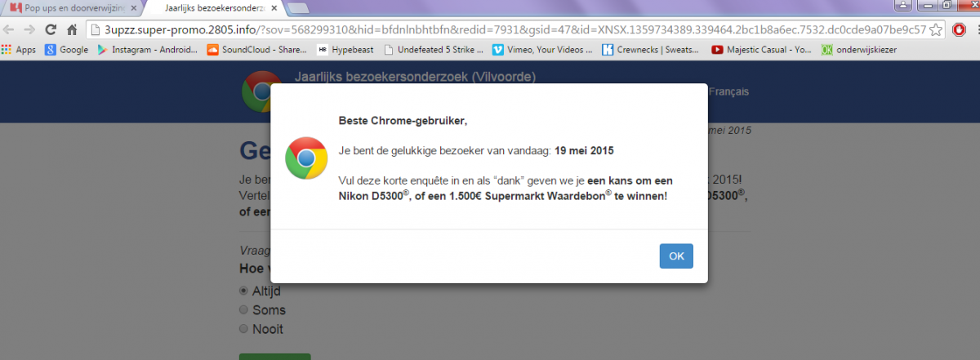Click the Chrome logo in the page header
This screenshot has height=360, width=980.
pyautogui.click(x=261, y=92)
